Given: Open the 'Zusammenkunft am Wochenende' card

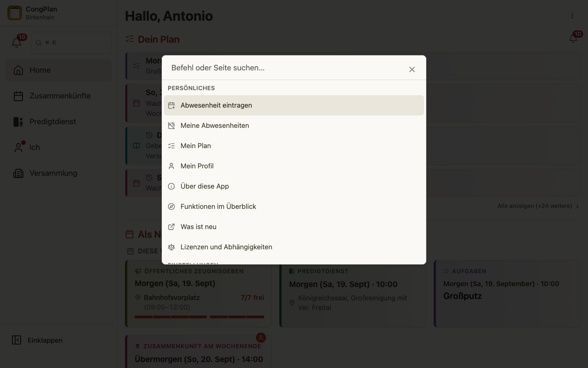Looking at the screenshot, I should click(198, 352).
